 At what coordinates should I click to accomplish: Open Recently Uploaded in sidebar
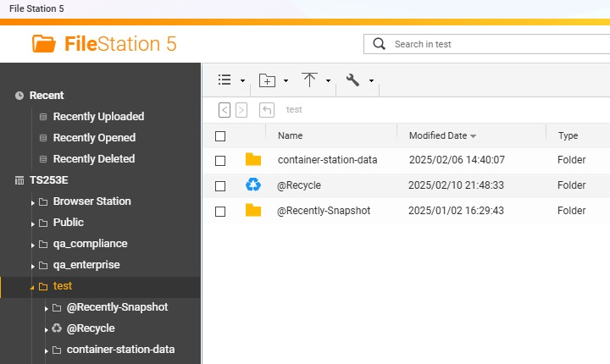coord(99,116)
